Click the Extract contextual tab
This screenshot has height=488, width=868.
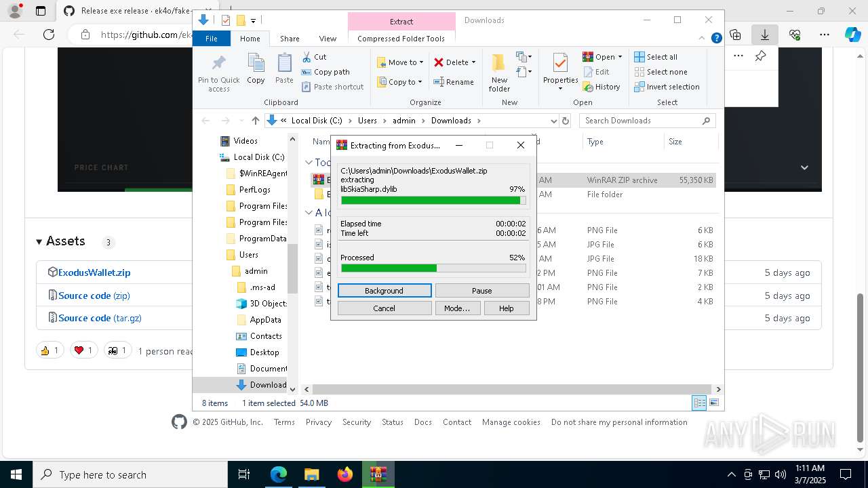[x=401, y=22]
